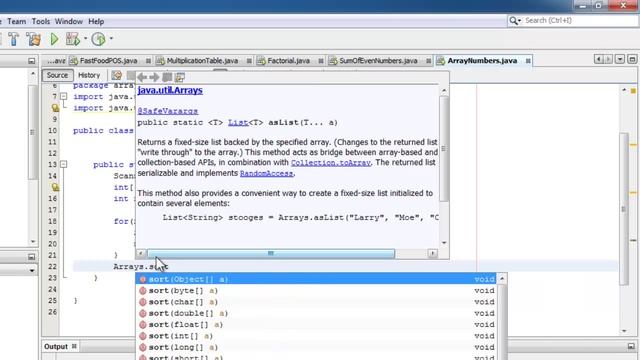The image size is (640, 360).
Task: Open the Window menu
Action: pyautogui.click(x=69, y=21)
